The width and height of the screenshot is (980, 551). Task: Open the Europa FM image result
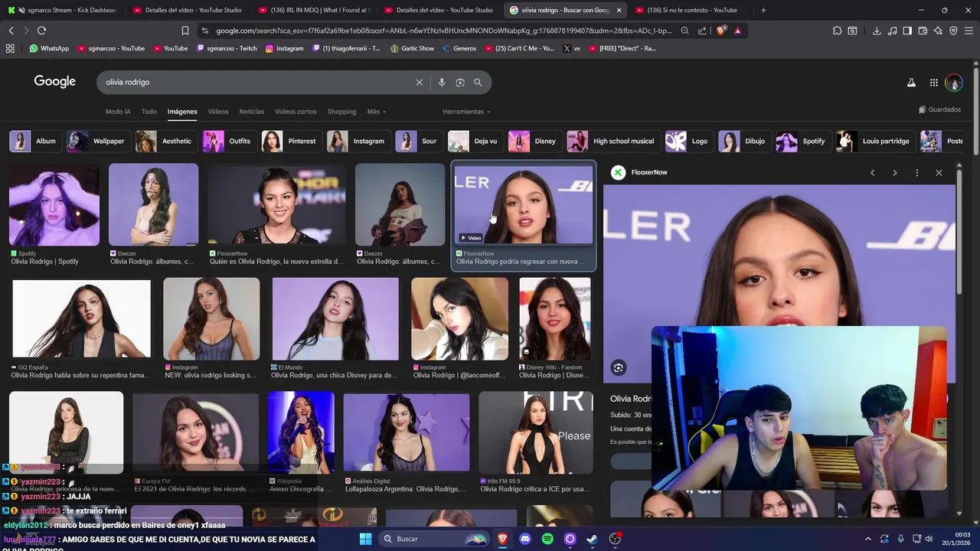[x=196, y=432]
